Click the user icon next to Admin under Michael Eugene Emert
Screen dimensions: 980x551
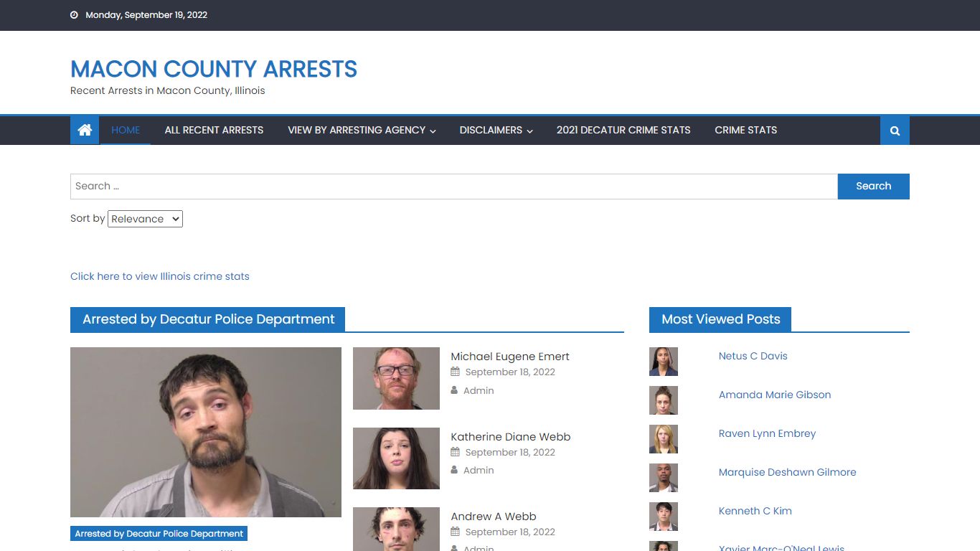(454, 390)
